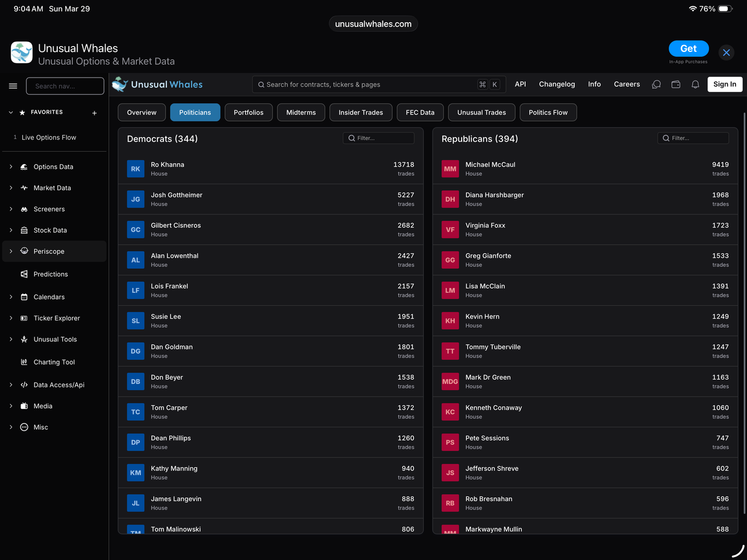Click the Options Data sidebar icon
The width and height of the screenshot is (747, 560).
[x=24, y=167]
